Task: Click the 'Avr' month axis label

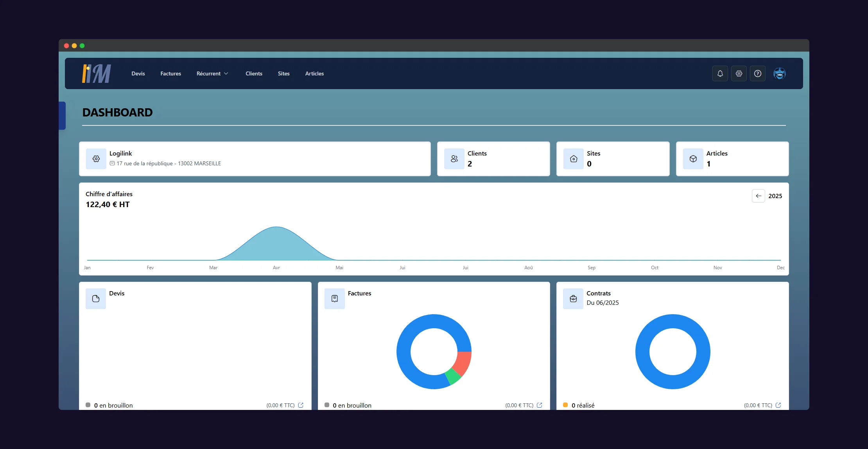Action: [276, 267]
